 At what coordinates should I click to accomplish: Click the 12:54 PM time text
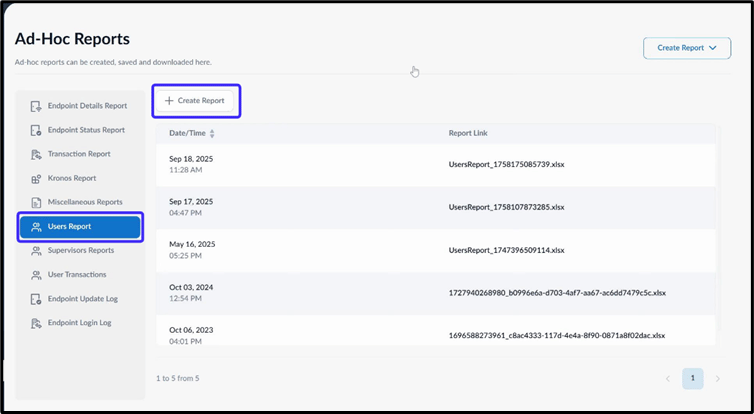click(186, 299)
